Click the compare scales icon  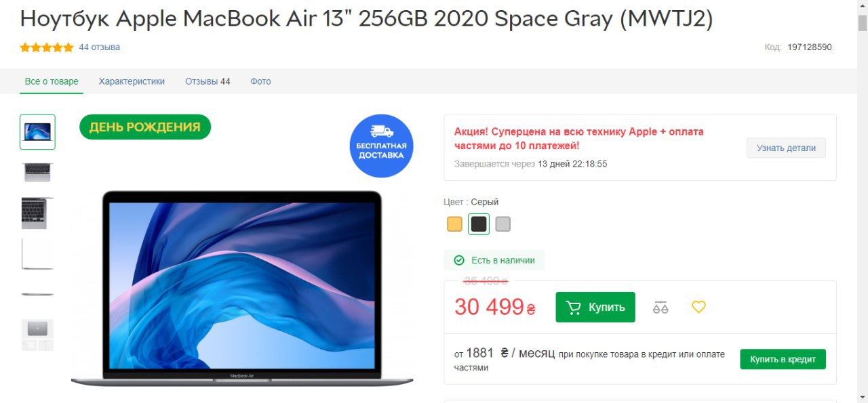(x=660, y=307)
